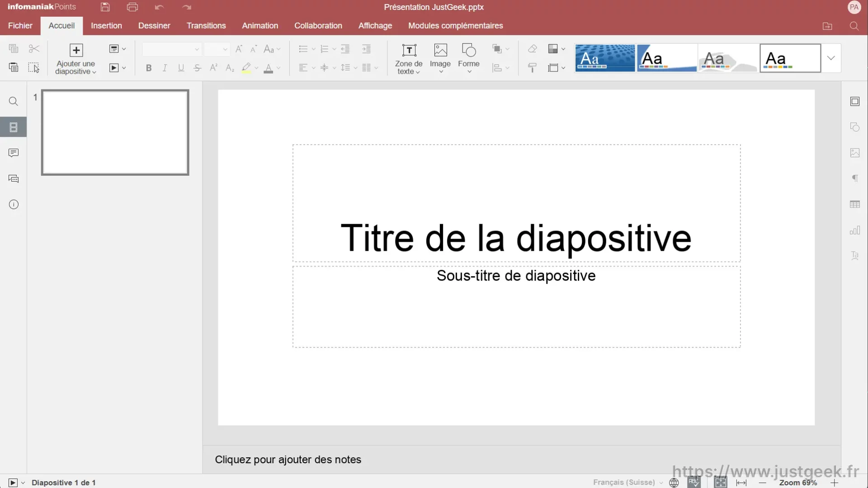Toggle underline formatting
This screenshot has height=488, width=868.
[181, 68]
